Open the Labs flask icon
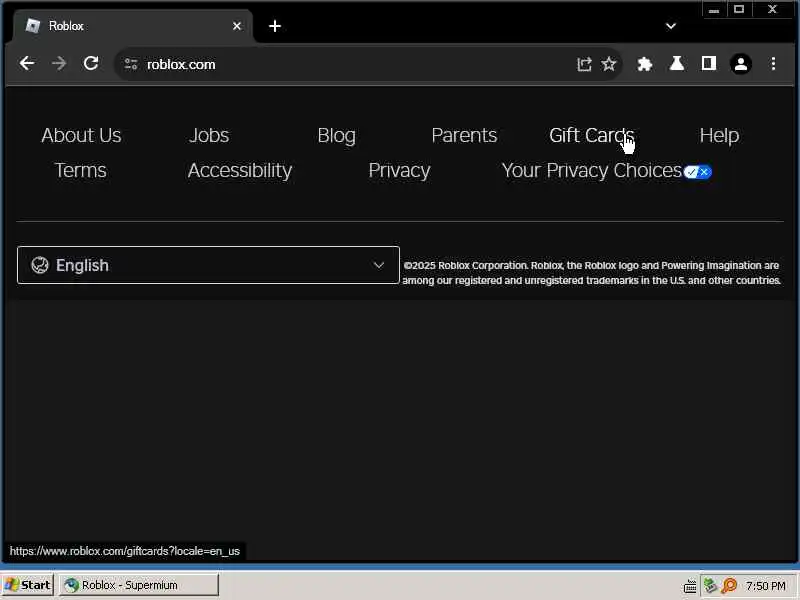The height and width of the screenshot is (600, 800). (677, 64)
